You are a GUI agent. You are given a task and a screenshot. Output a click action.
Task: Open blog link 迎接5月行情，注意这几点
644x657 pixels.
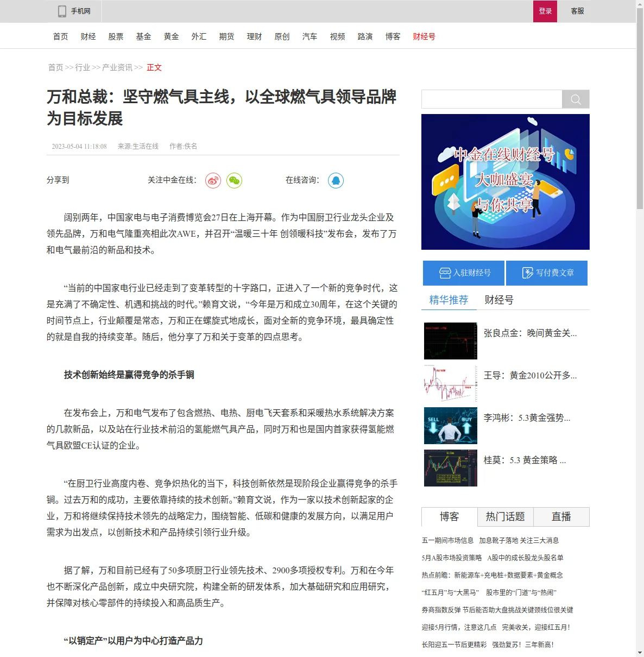point(459,627)
